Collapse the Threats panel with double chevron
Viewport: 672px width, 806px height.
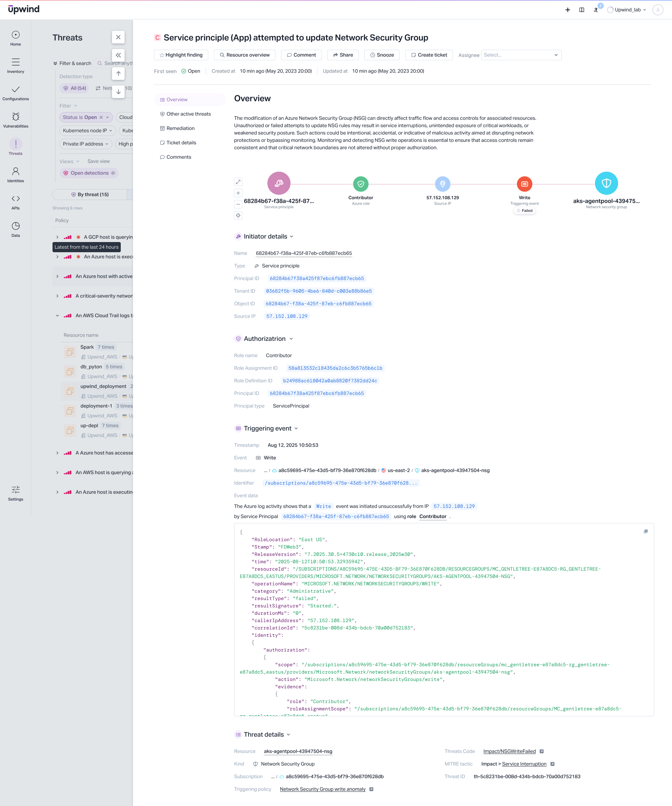[x=118, y=55]
